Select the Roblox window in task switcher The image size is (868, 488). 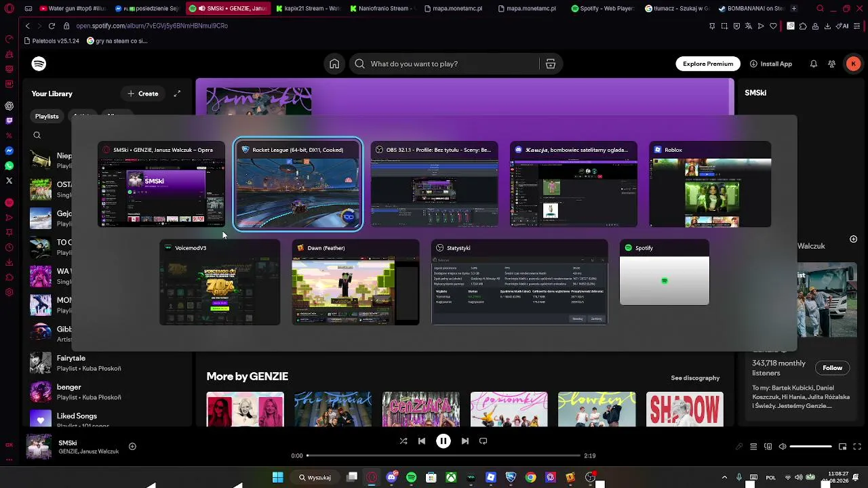710,184
